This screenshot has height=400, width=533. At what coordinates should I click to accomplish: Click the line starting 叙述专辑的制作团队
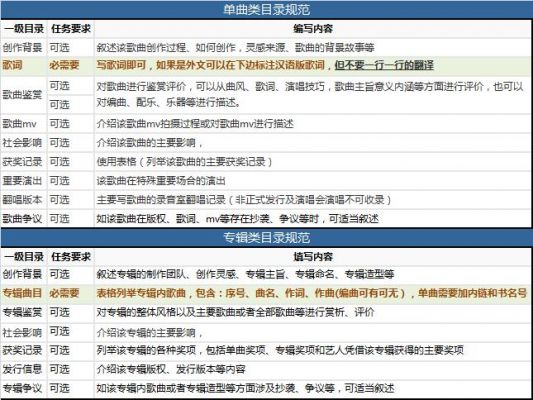(x=245, y=274)
